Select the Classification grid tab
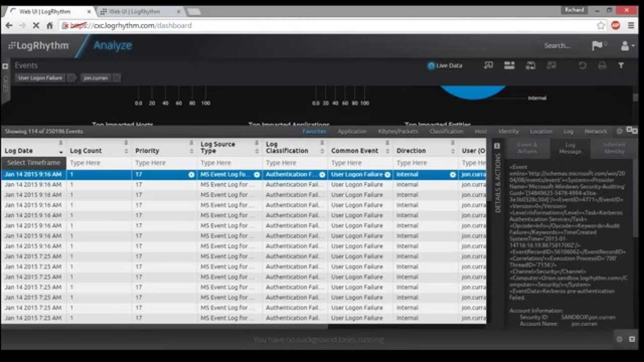 click(x=446, y=131)
